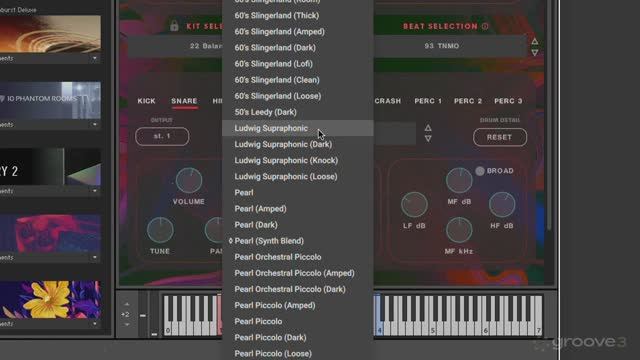Switch to the KICK drum tab

(x=146, y=101)
